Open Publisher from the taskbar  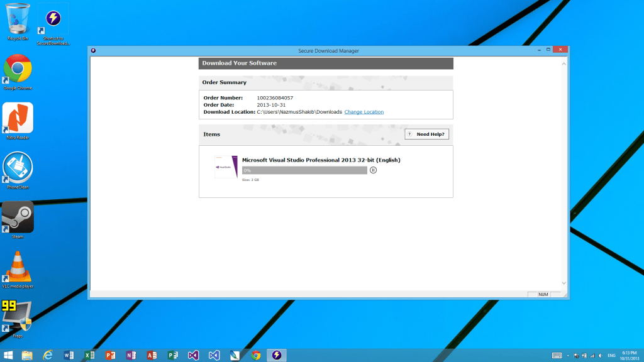(172, 355)
